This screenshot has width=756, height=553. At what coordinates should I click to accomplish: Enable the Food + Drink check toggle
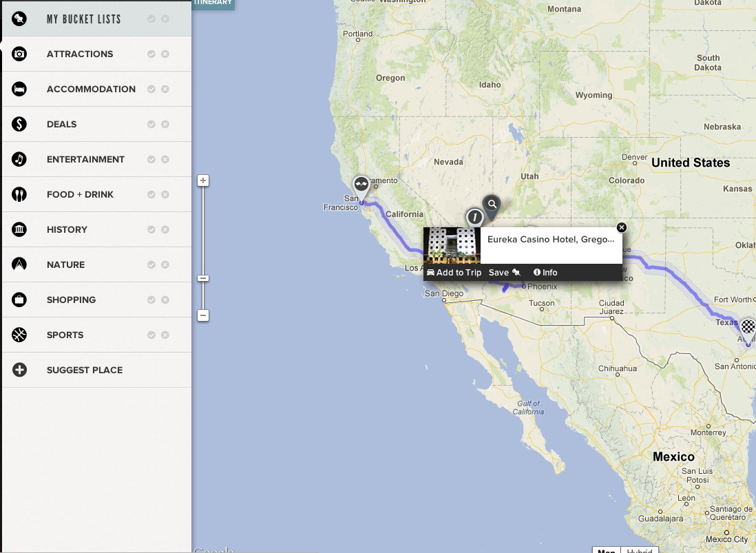coord(151,194)
